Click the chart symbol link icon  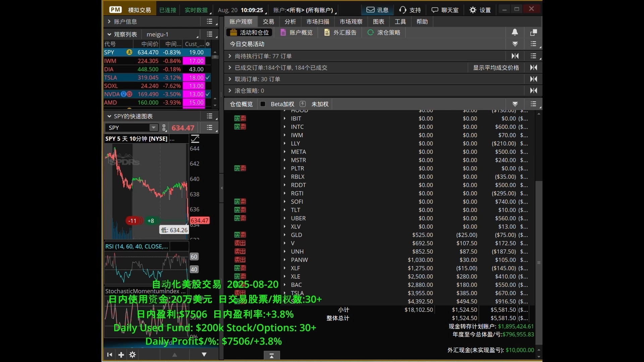(164, 128)
